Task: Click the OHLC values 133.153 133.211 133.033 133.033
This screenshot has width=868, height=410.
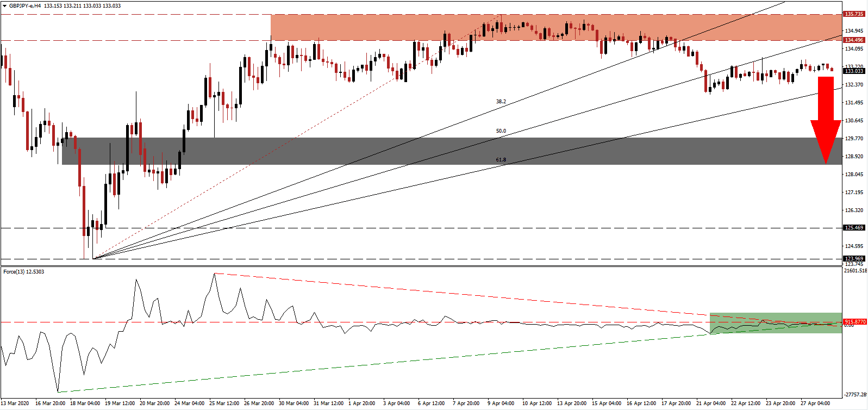Action: [x=82, y=6]
